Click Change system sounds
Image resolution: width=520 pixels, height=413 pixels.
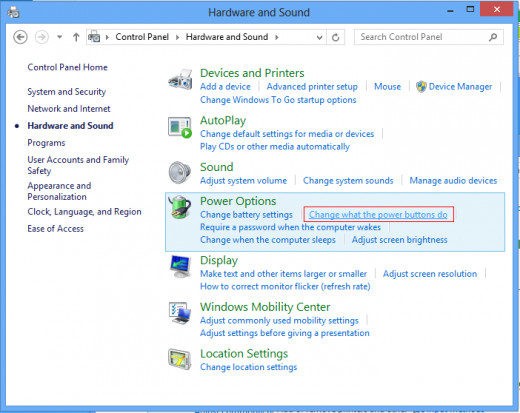pyautogui.click(x=348, y=181)
